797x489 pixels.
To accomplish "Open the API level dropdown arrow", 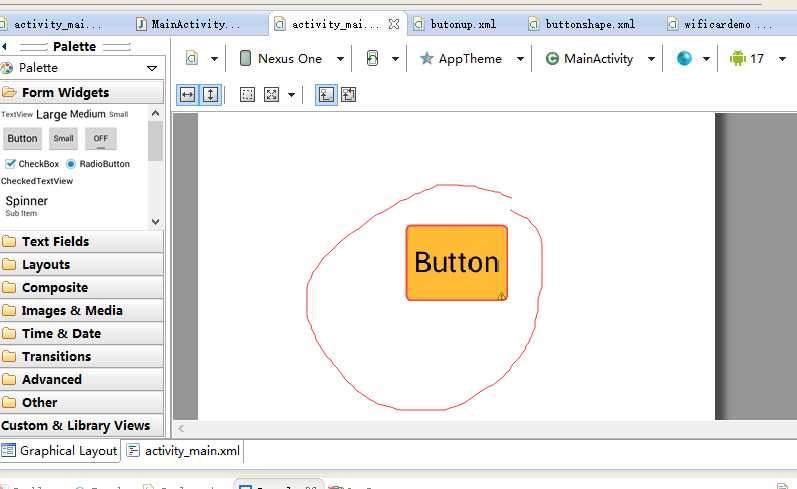I will [782, 59].
